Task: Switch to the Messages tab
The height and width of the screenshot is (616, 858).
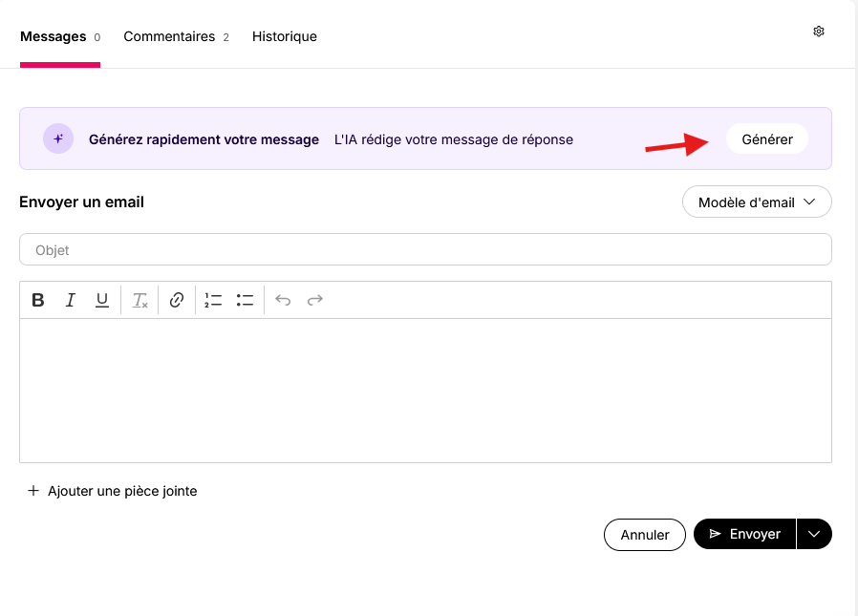Action: [x=60, y=36]
